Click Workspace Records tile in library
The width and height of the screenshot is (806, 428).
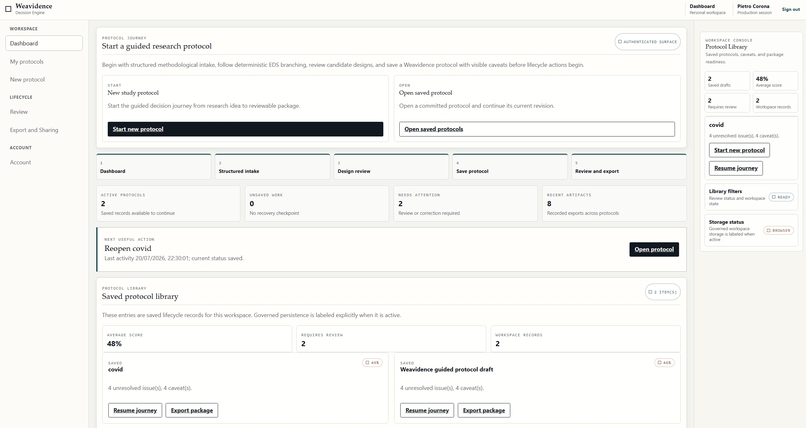(x=585, y=339)
